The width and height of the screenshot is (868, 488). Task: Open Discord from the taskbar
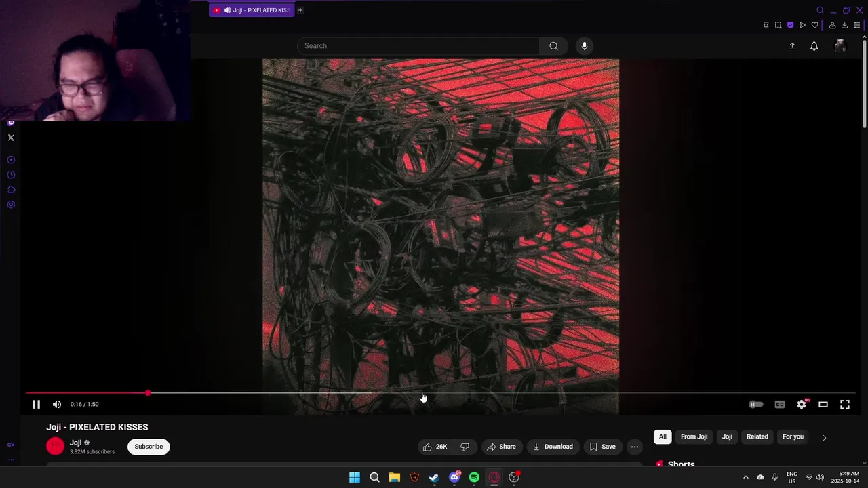click(454, 477)
